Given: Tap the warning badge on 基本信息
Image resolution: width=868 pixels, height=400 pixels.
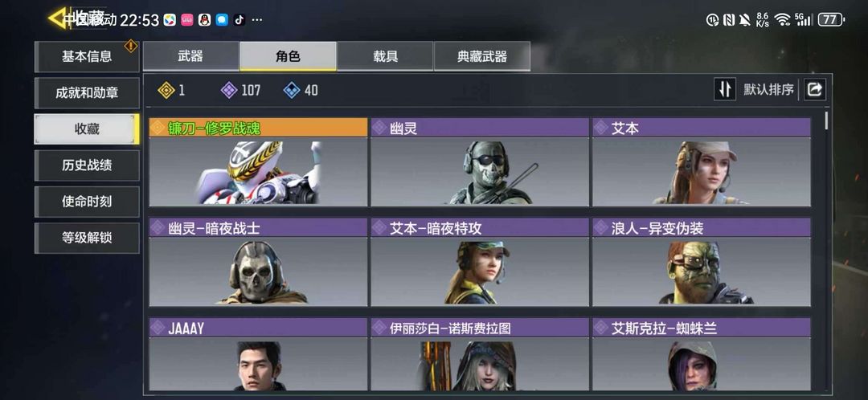Looking at the screenshot, I should coord(131,46).
